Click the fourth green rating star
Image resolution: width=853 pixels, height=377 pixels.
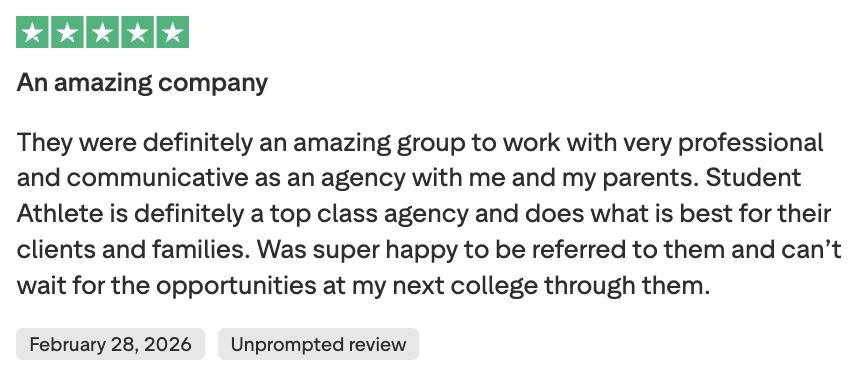[x=138, y=32]
